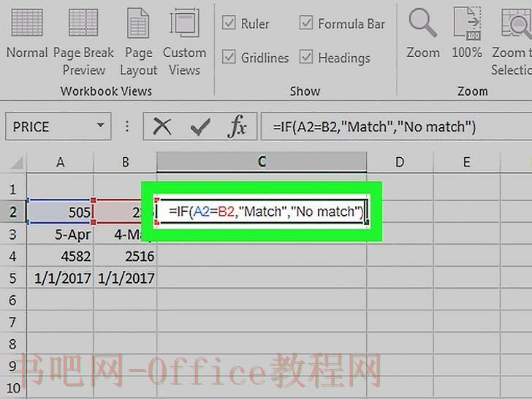The width and height of the screenshot is (532, 399).
Task: Click inside the formula bar text
Action: 374,127
